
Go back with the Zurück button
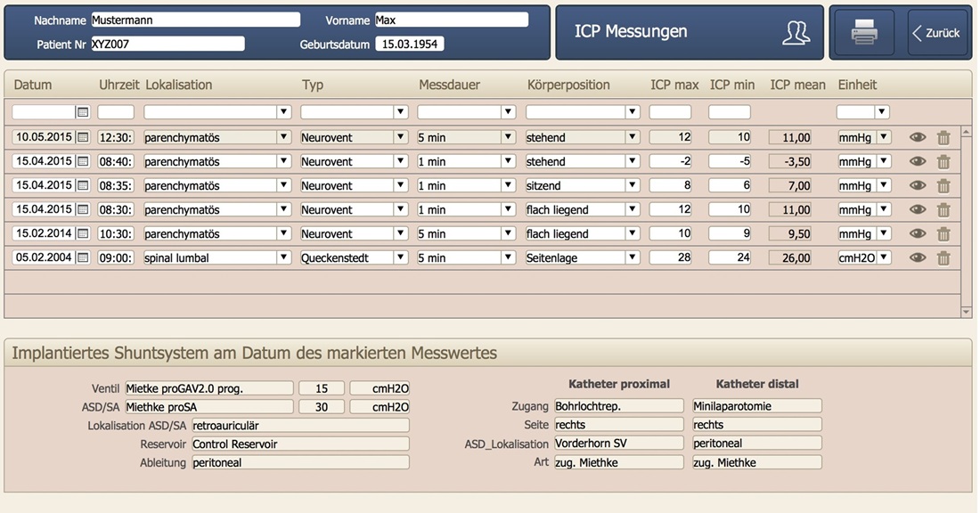tap(937, 33)
